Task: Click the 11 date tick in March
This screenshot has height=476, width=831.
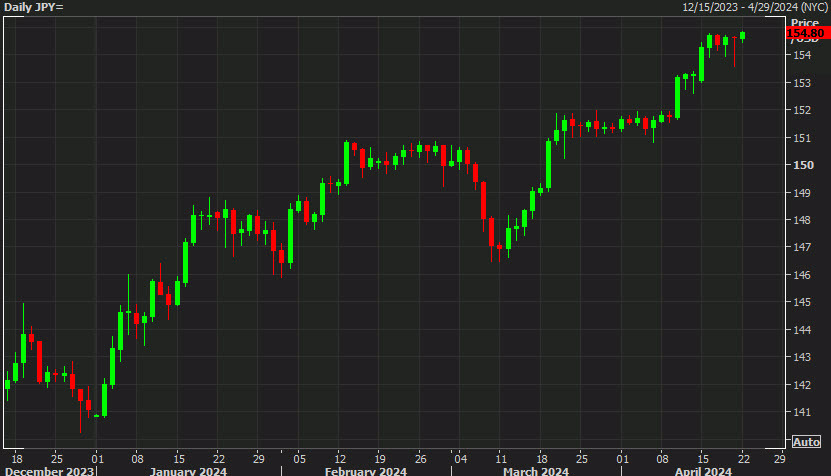Action: point(501,459)
